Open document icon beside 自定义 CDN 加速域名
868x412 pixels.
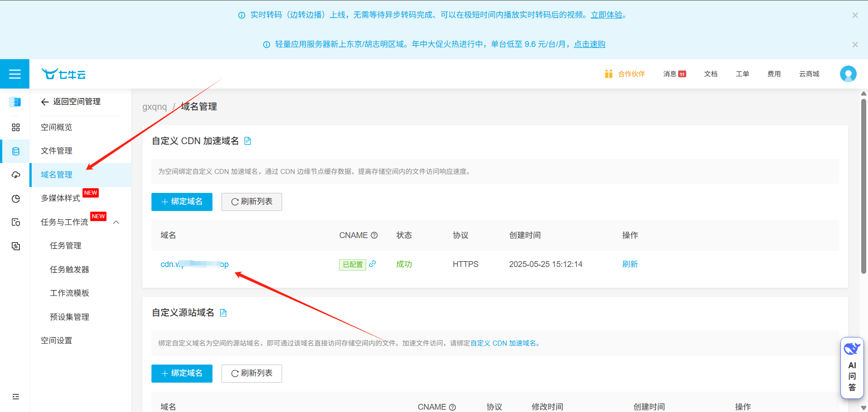pos(248,141)
